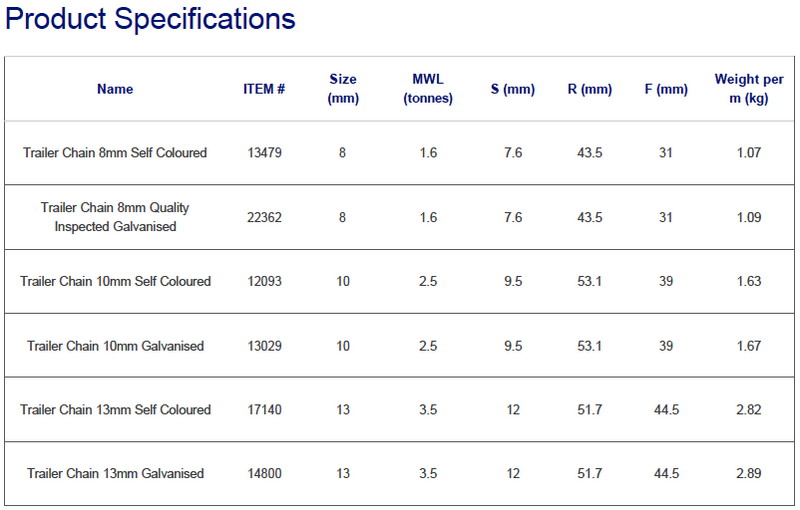The image size is (800, 510).
Task: Click the ITEM # column header
Action: 264,89
